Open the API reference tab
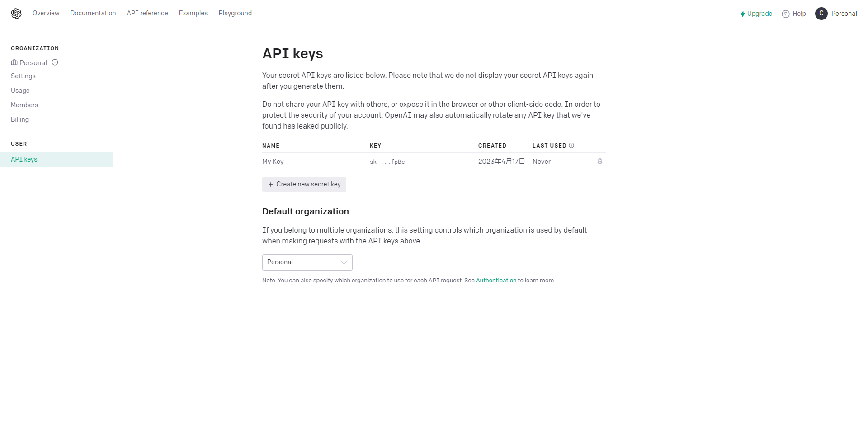Viewport: 868px width, 424px height. (147, 13)
